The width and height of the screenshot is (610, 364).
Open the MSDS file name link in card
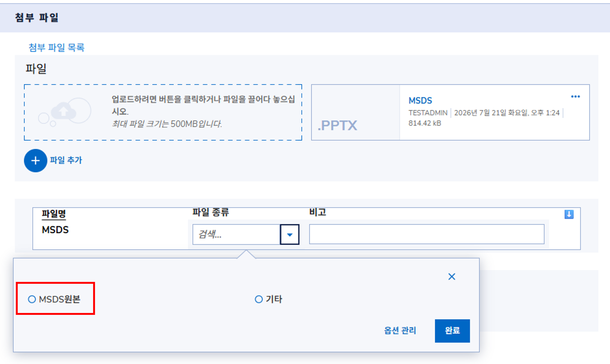point(420,101)
